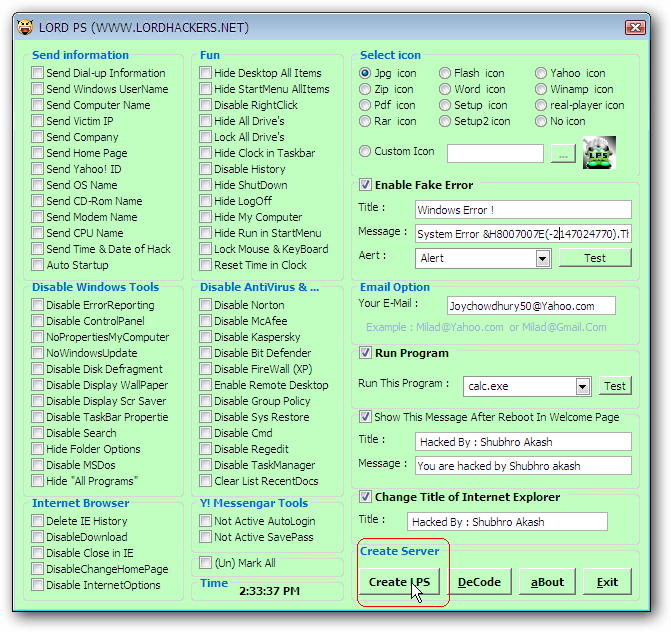
Task: Click the LPS icon preview image
Action: [599, 153]
